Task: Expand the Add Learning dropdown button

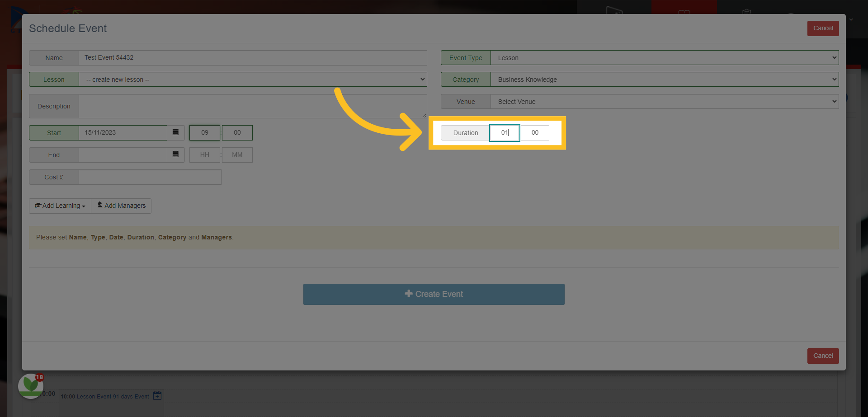Action: (60, 206)
